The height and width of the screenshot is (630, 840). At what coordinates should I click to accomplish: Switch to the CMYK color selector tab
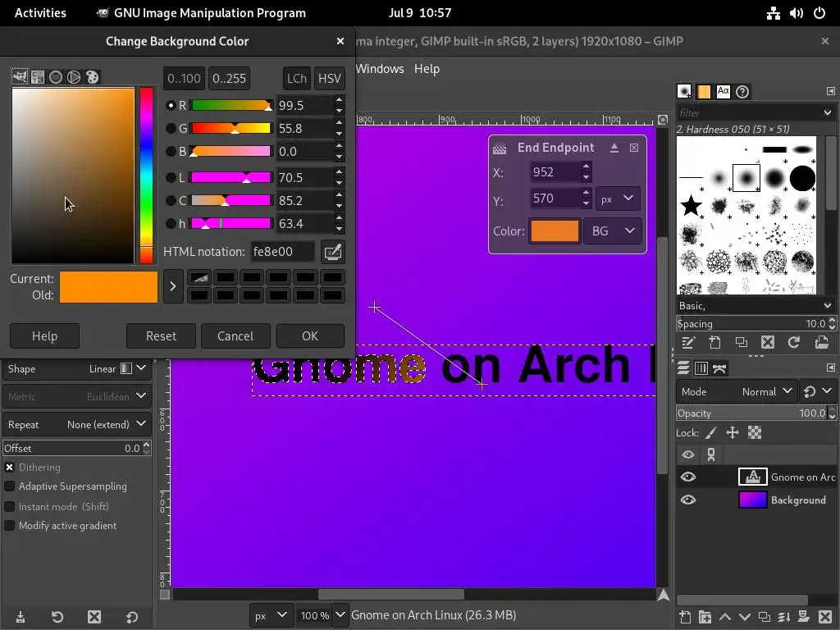point(38,76)
